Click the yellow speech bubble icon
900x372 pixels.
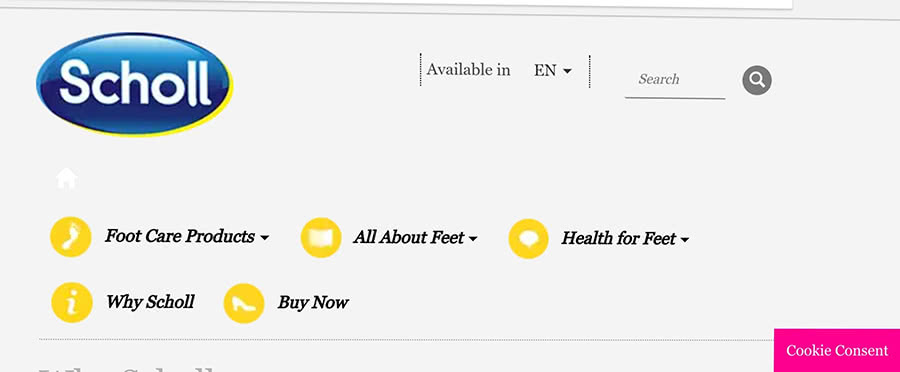[x=528, y=238]
